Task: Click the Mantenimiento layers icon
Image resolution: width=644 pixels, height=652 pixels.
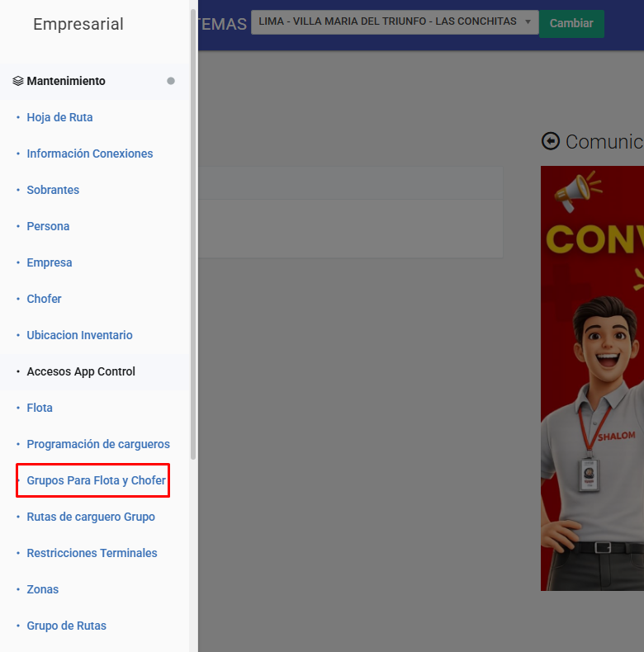Action: click(18, 81)
